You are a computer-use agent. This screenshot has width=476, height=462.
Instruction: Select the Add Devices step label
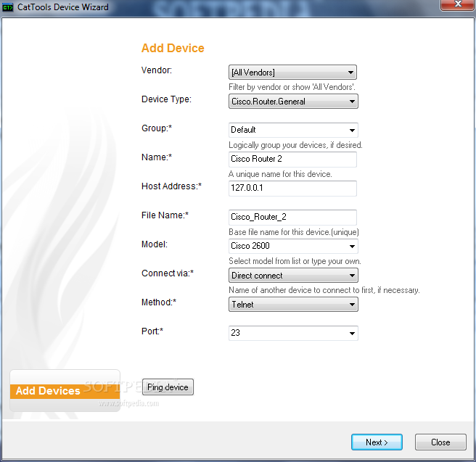tap(48, 391)
